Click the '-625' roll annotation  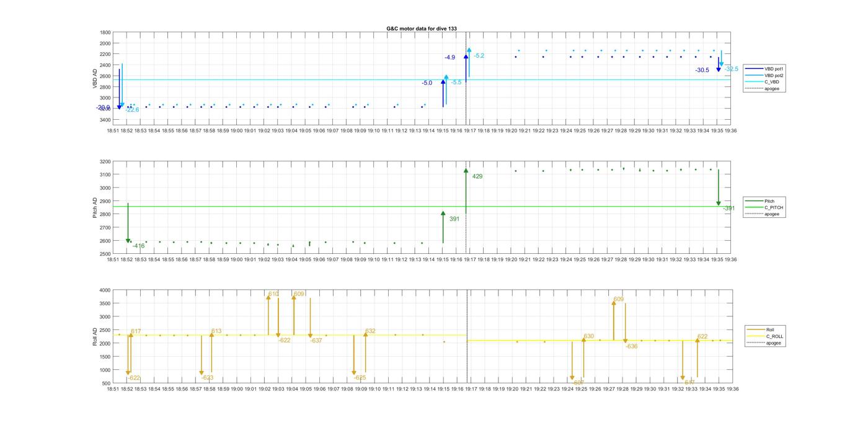360,378
